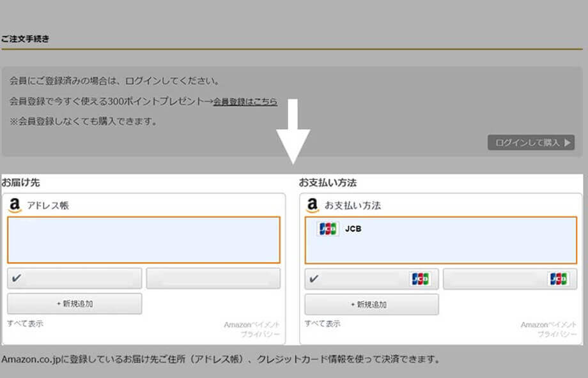This screenshot has width=588, height=378.
Task: Choose the second JCB payment card option
Action: [x=509, y=279]
